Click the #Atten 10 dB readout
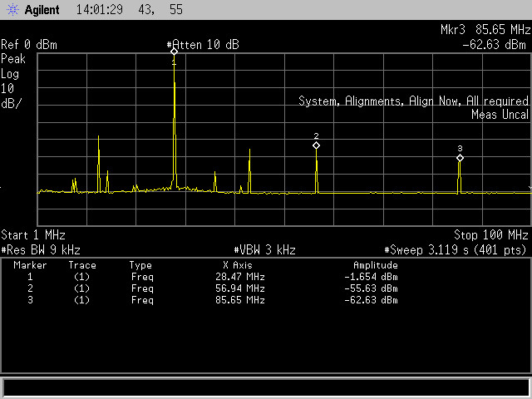 [x=203, y=45]
